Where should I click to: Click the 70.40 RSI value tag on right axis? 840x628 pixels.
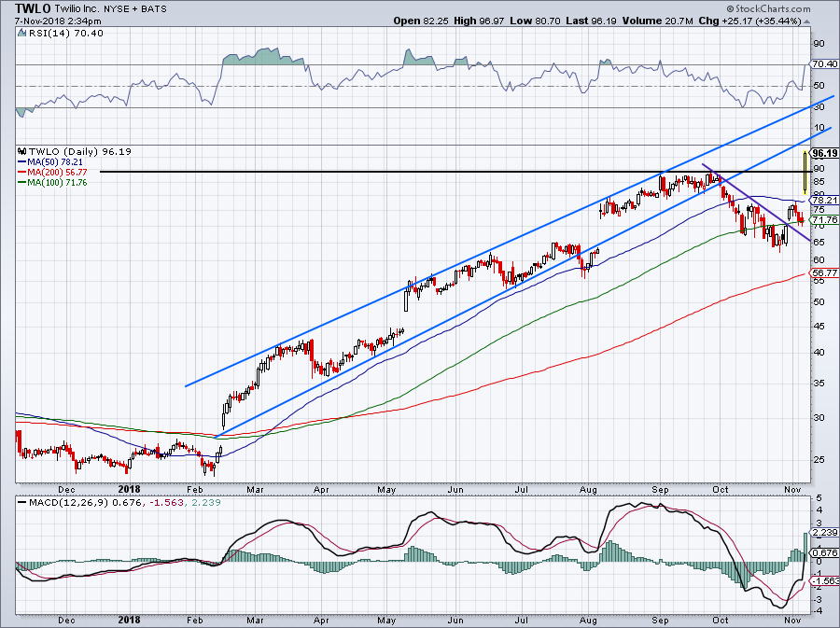(x=824, y=63)
